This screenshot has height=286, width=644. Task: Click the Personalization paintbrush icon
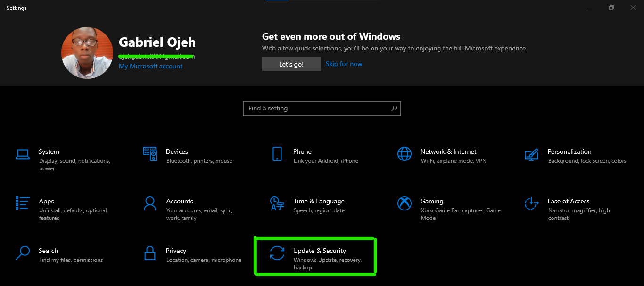coord(531,154)
